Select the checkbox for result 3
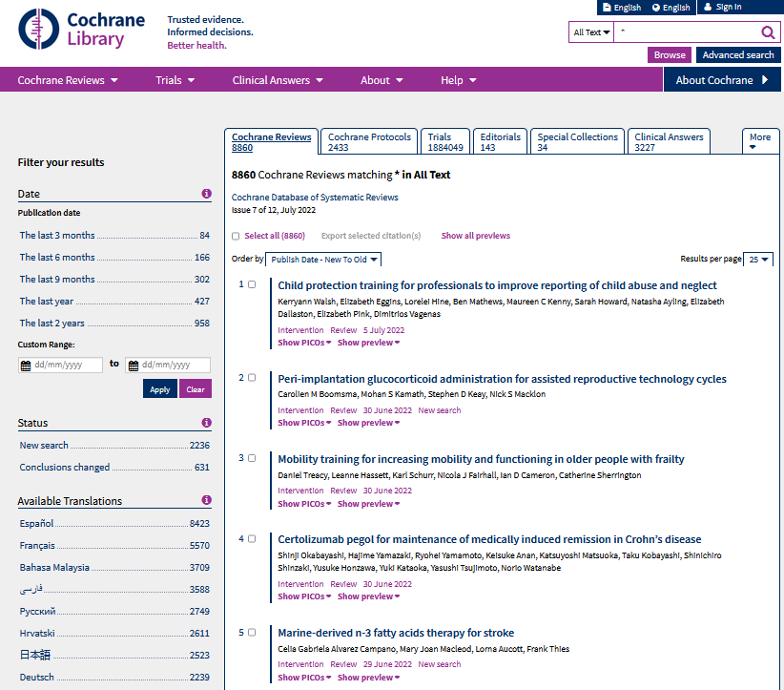 coord(252,458)
